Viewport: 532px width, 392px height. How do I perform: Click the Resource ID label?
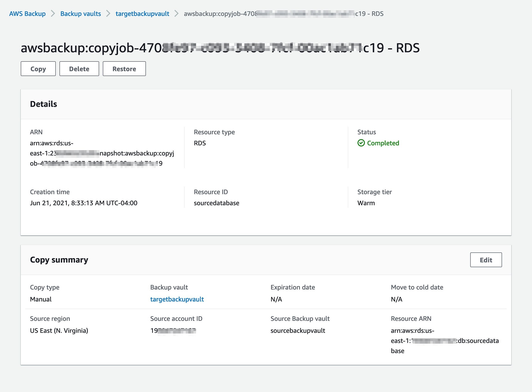211,192
